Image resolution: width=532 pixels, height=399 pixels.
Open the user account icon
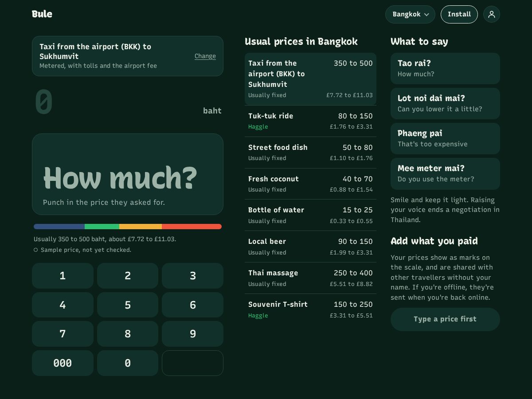[x=492, y=14]
